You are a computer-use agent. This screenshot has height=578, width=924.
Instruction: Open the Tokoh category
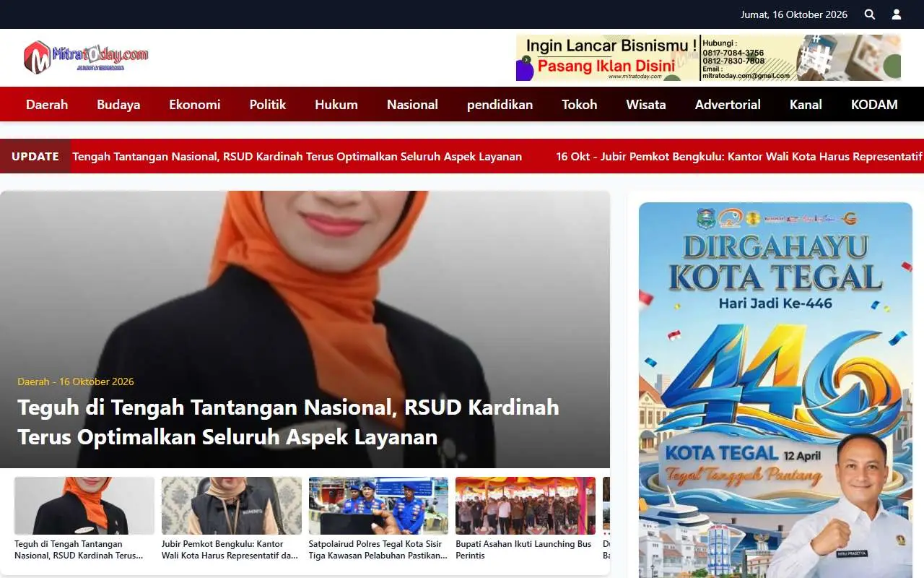[x=580, y=105]
